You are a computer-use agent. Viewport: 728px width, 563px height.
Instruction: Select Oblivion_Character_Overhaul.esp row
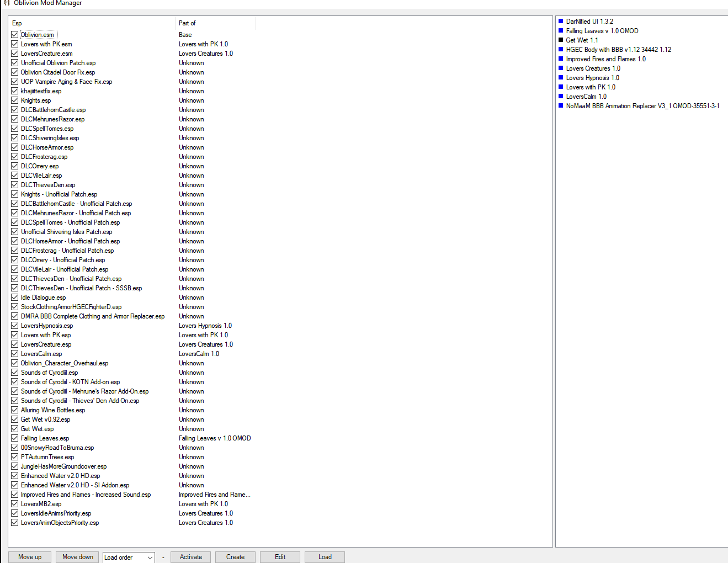point(65,363)
